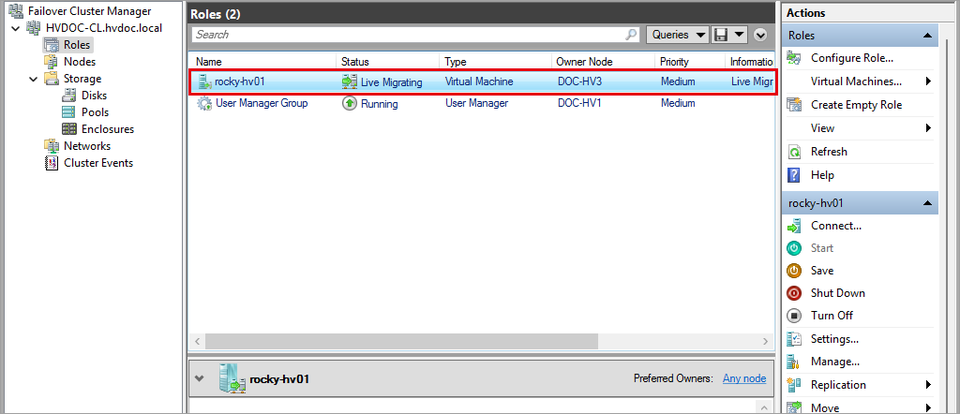Click the red Shut Down icon
Screen dimensions: 960x414
pos(794,293)
